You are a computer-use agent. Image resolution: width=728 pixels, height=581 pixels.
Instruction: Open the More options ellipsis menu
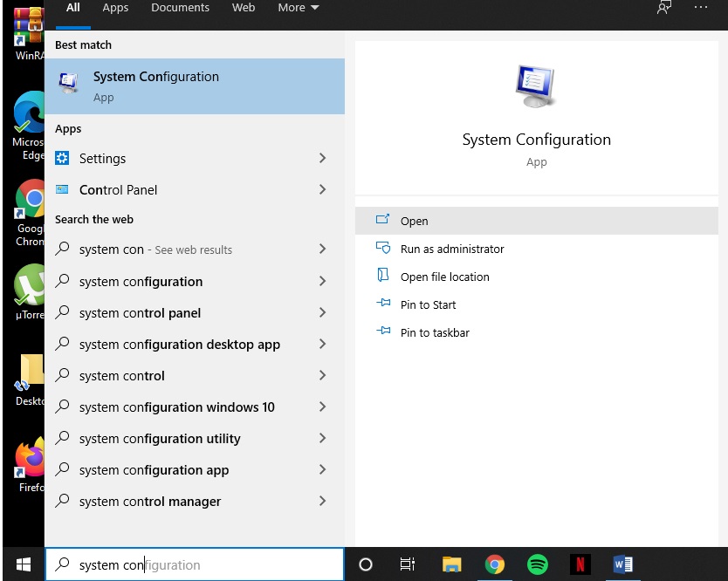[x=700, y=7]
